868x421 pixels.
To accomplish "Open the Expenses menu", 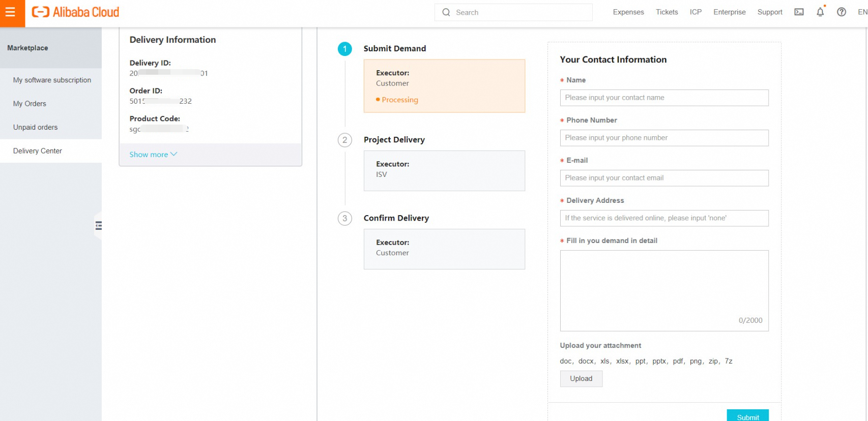I will click(628, 12).
